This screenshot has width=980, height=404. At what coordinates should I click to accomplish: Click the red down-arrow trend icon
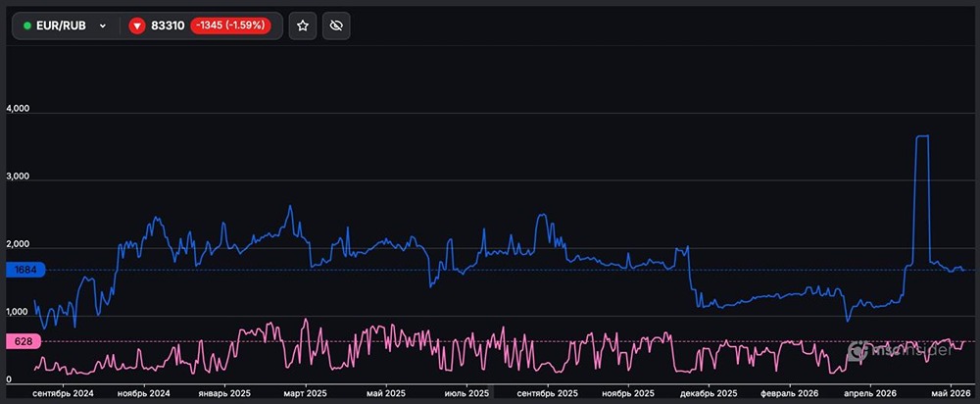(x=137, y=25)
